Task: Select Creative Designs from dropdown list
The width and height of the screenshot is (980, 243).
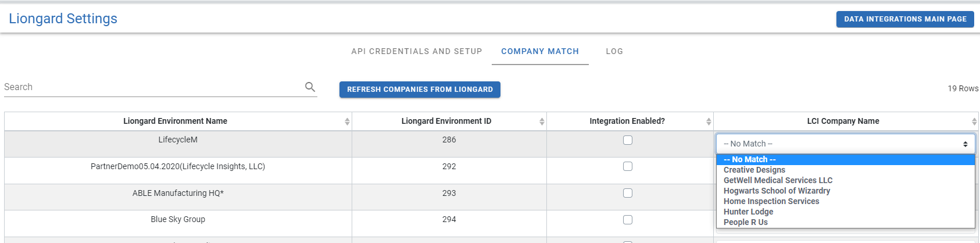Action: [846, 170]
